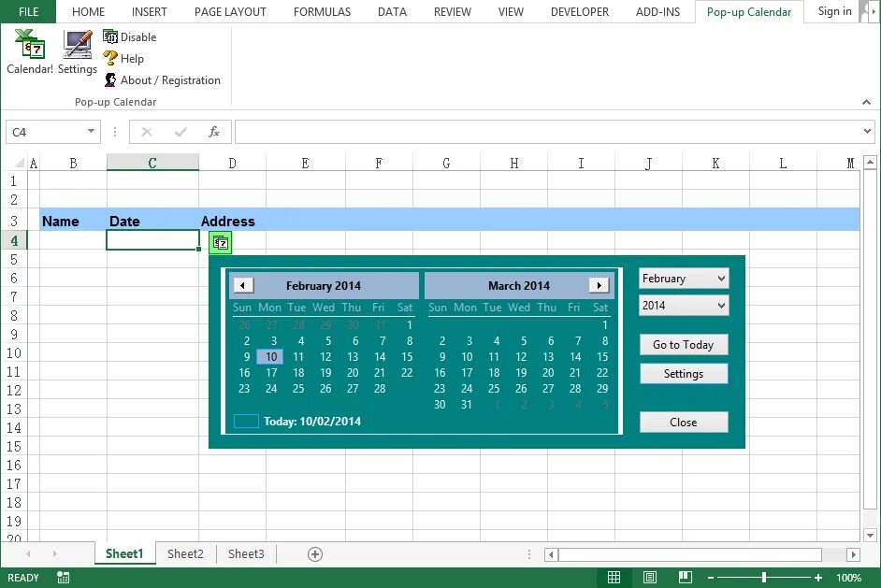Switch to Page Layout view
The width and height of the screenshot is (881, 588).
tap(649, 578)
